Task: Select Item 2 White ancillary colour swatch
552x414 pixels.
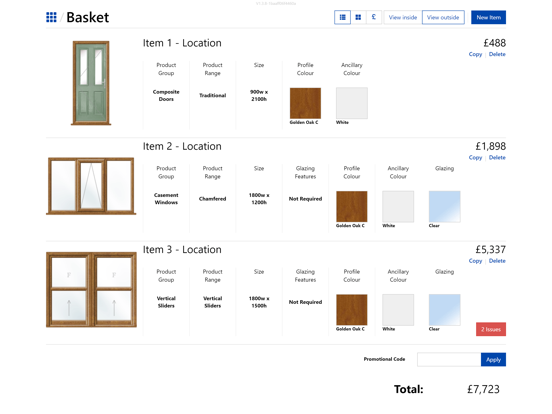Action: click(398, 206)
